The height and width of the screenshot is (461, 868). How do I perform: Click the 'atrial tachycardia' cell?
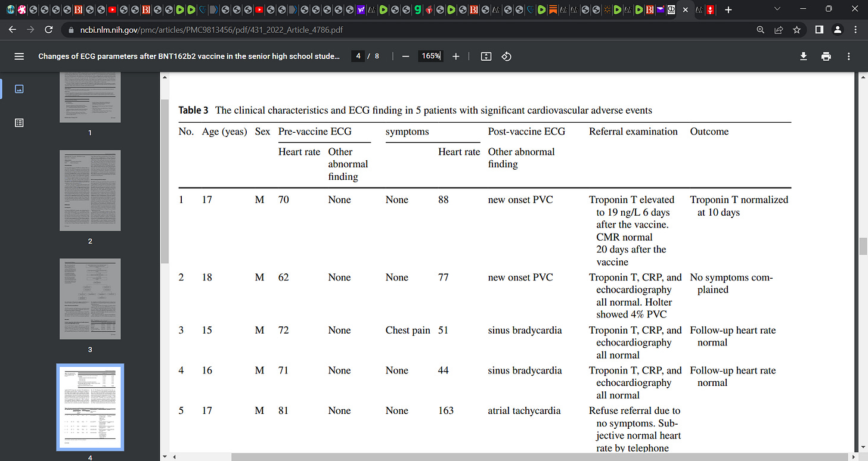pos(524,410)
